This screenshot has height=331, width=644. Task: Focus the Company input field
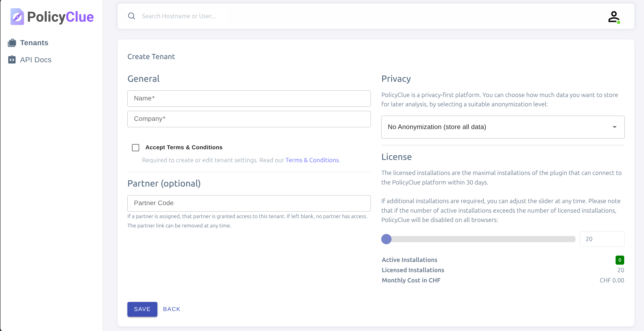coord(249,119)
